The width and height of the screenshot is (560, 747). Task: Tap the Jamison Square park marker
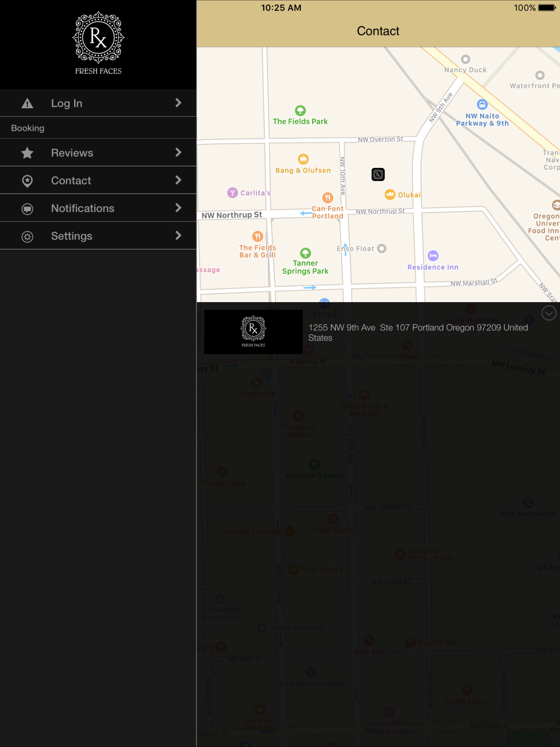coord(314,464)
